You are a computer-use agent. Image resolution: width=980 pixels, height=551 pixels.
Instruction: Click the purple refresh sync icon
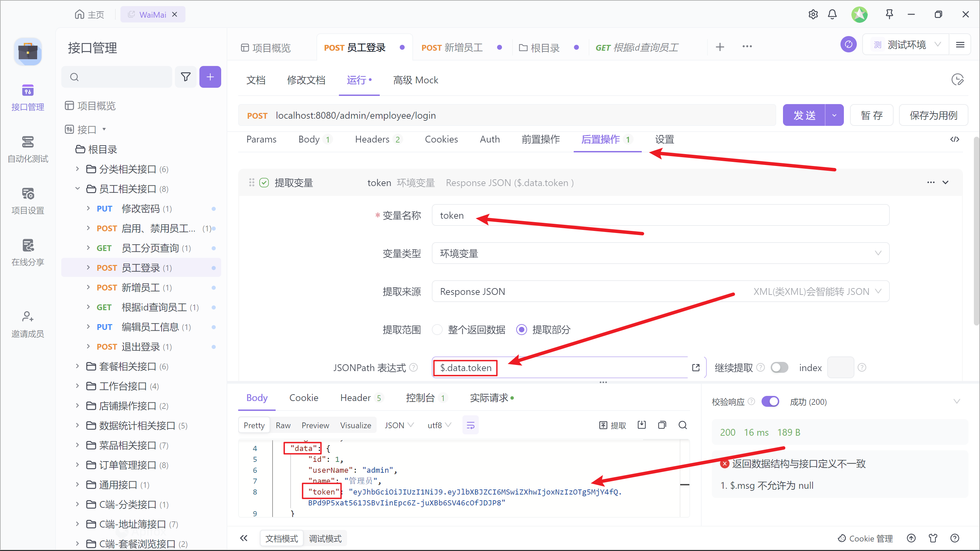[x=848, y=45]
